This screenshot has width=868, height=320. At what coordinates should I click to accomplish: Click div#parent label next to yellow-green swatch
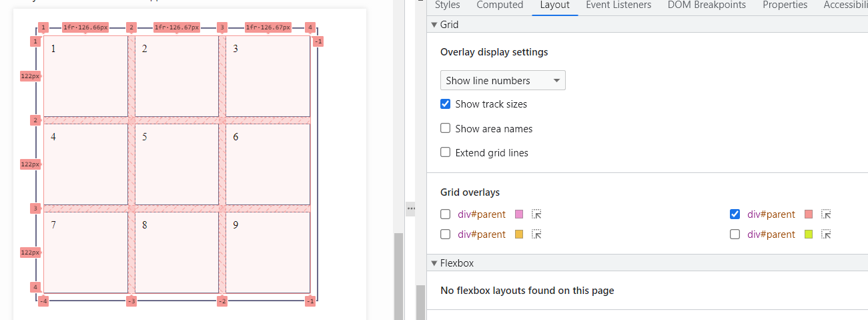click(771, 234)
